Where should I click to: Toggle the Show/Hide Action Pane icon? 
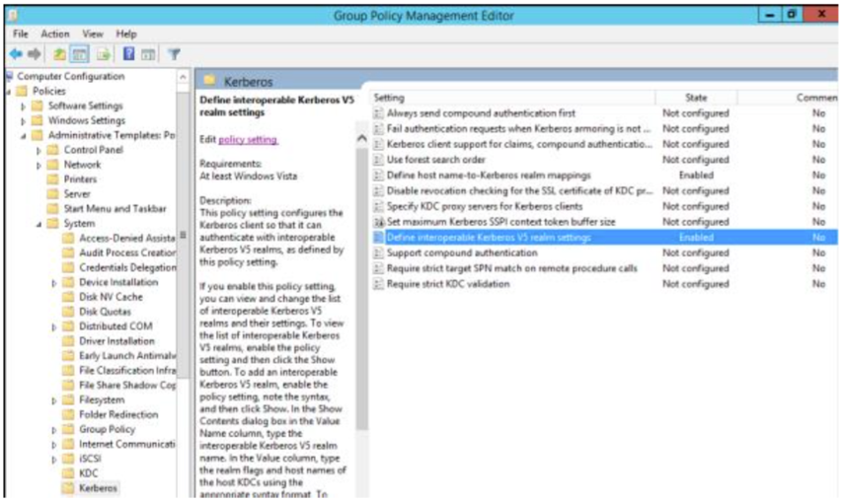[x=148, y=54]
